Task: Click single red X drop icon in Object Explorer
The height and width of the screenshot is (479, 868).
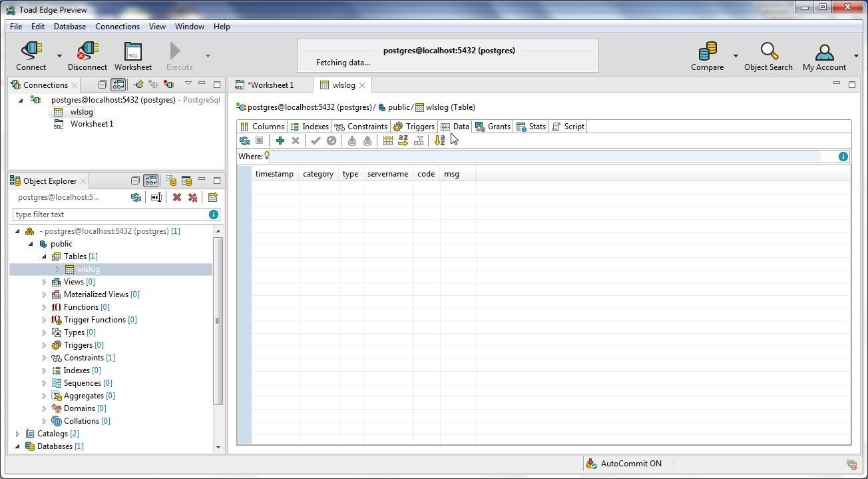Action: coord(177,198)
